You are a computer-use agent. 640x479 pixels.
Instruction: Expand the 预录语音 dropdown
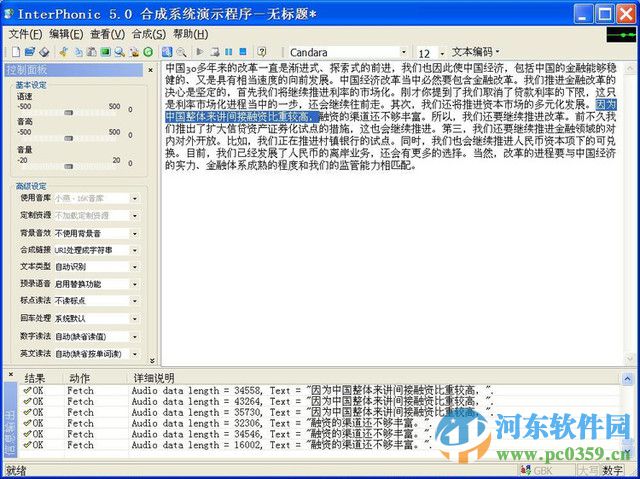coord(135,284)
